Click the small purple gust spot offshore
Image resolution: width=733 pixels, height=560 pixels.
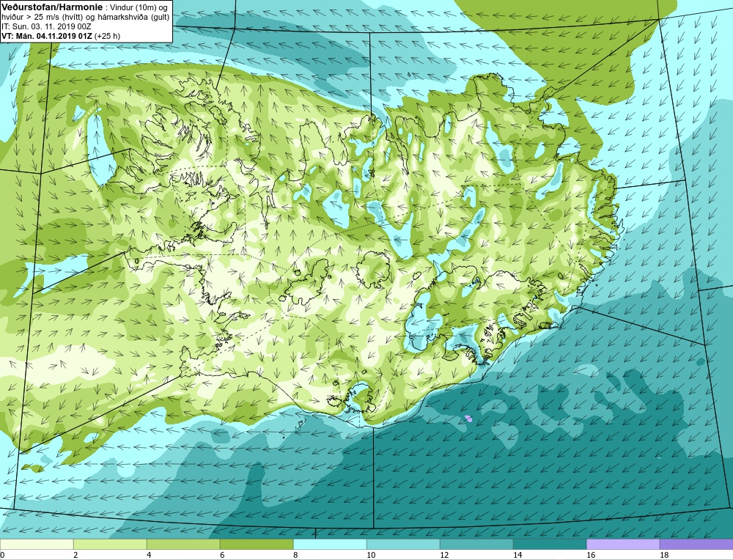[469, 419]
